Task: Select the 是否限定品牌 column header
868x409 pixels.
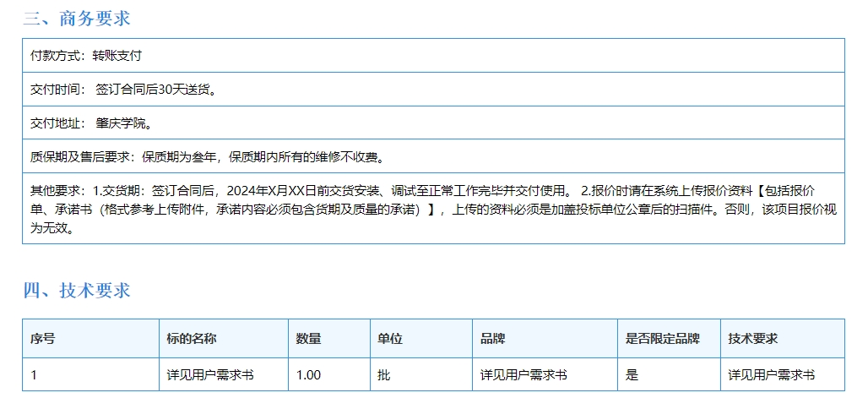Action: (662, 339)
